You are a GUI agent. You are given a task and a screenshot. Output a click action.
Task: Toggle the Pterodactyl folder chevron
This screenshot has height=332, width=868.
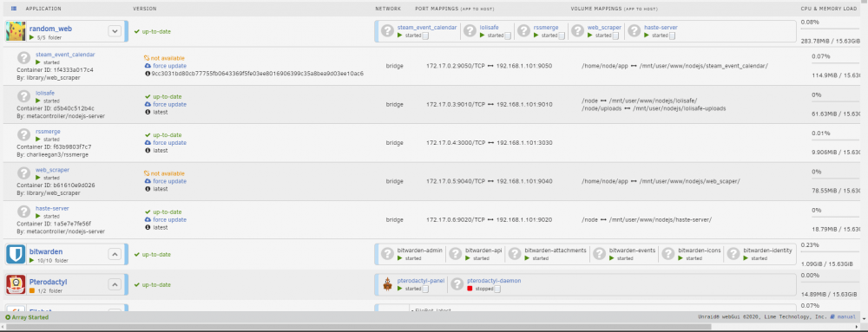click(115, 284)
